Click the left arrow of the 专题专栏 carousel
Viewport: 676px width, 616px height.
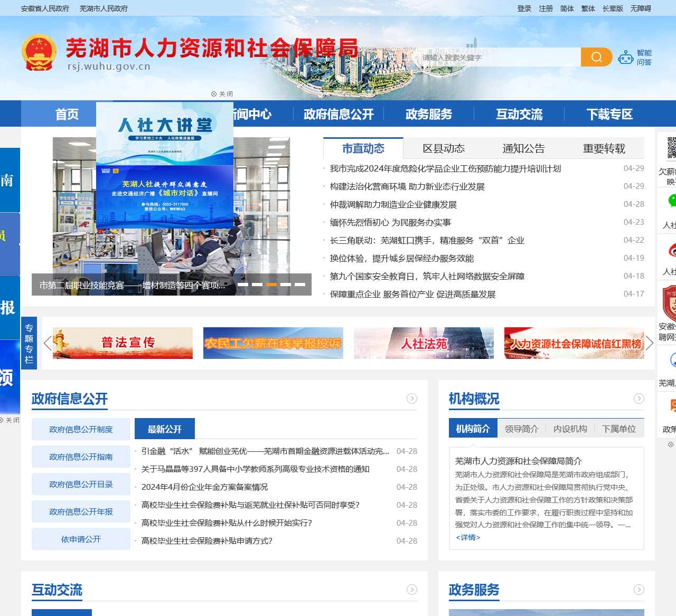click(x=48, y=343)
